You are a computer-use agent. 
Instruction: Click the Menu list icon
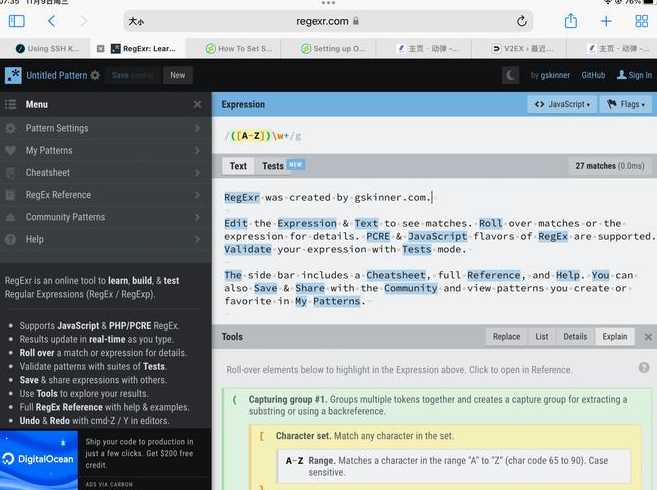coord(10,104)
